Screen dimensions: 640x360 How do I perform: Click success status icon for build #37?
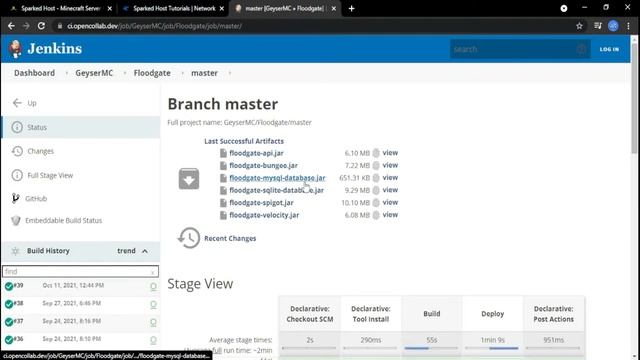click(9, 322)
